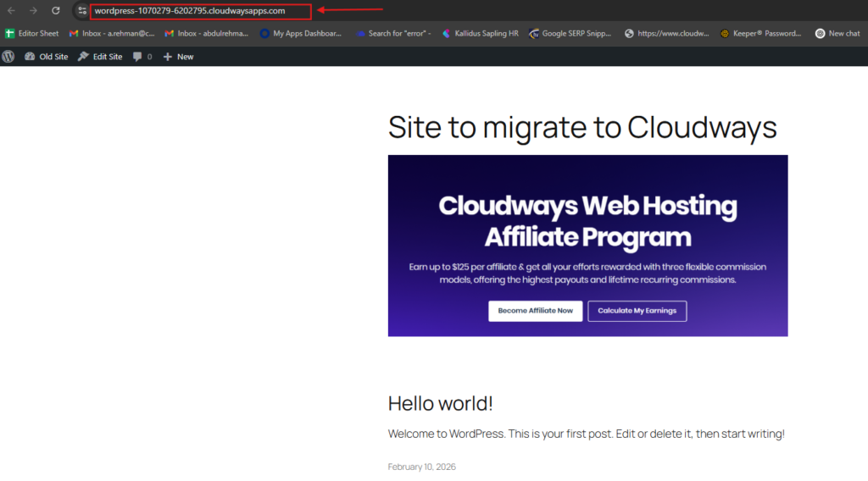Open Keeper Password bookmark
The image size is (868, 481).
[760, 34]
